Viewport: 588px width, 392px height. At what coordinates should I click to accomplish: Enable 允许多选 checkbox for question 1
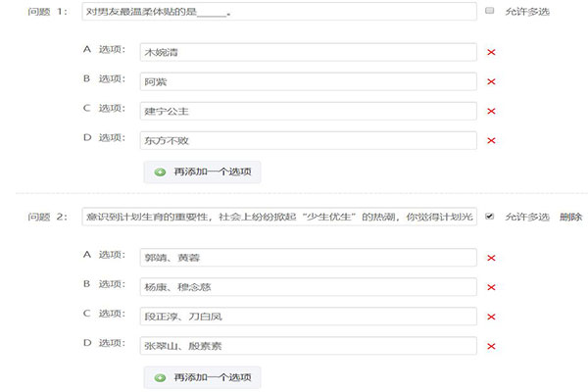coord(489,11)
